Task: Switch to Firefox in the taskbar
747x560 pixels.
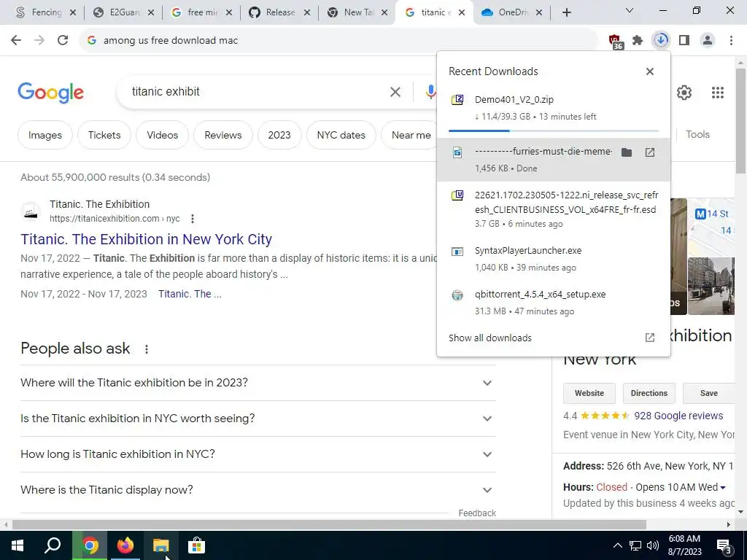Action: [125, 545]
